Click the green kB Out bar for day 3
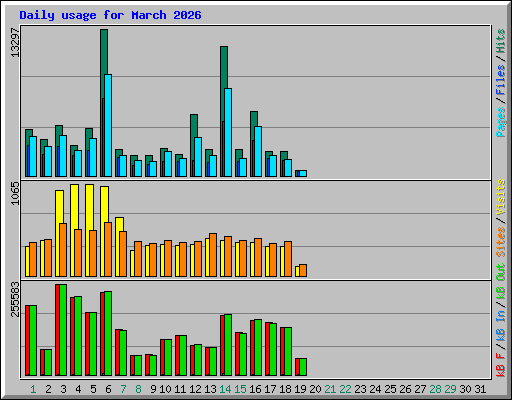 click(x=63, y=330)
